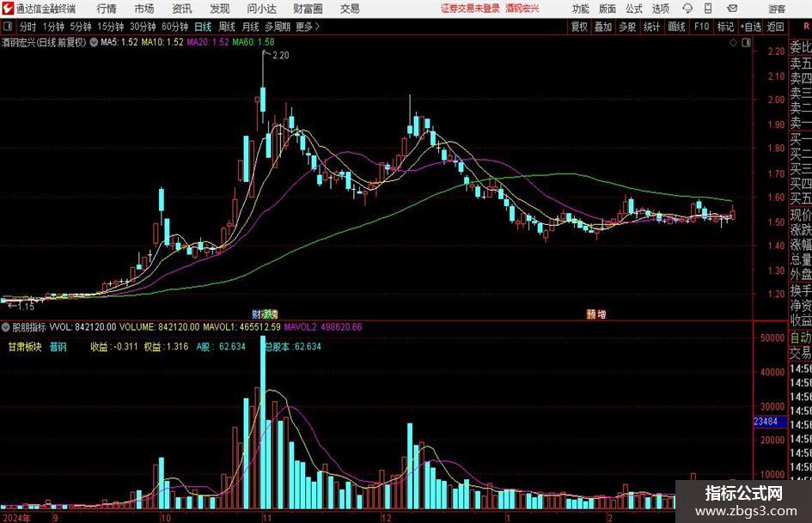Switch to 周线 weekly period
This screenshot has width=812, height=523.
226,27
